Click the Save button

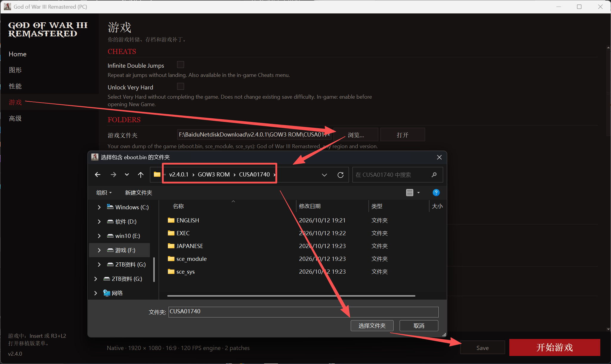pos(482,348)
